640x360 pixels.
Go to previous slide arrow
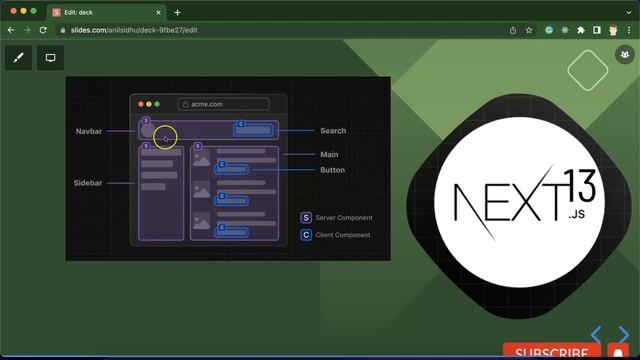coord(596,335)
